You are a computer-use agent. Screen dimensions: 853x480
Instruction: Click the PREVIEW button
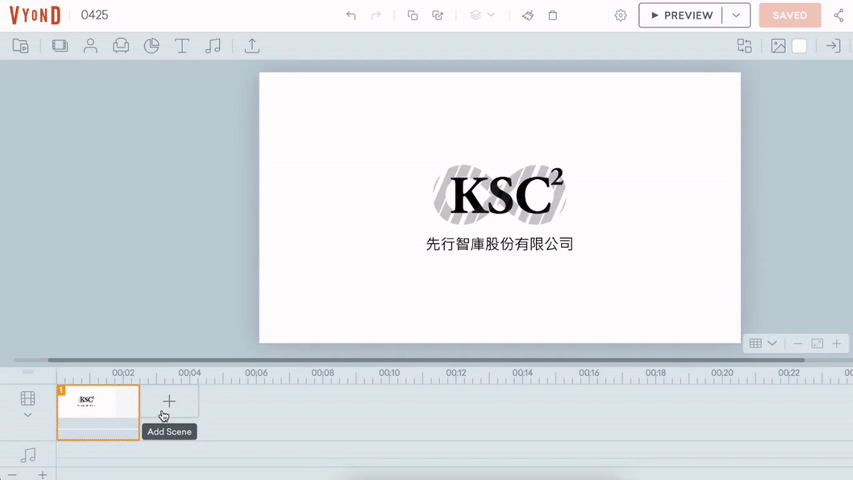point(681,15)
